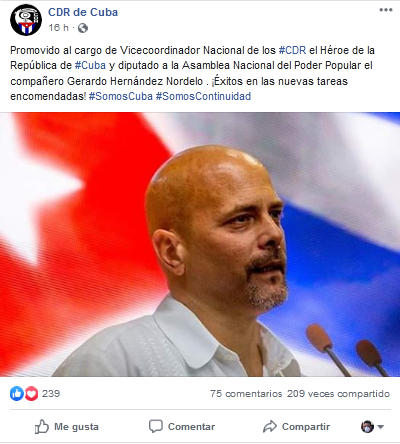This screenshot has height=444, width=400.
Task: Select the small commenting-as profile avatar
Action: coord(367,426)
